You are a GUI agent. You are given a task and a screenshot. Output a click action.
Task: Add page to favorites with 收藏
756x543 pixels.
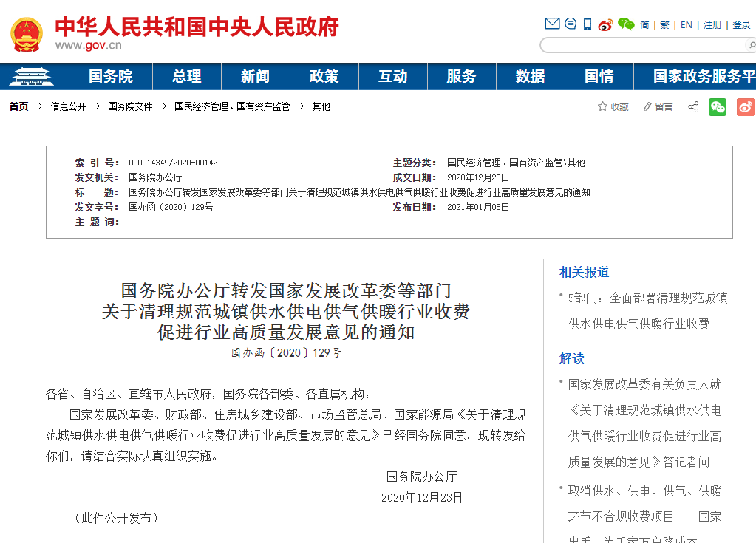pyautogui.click(x=613, y=107)
